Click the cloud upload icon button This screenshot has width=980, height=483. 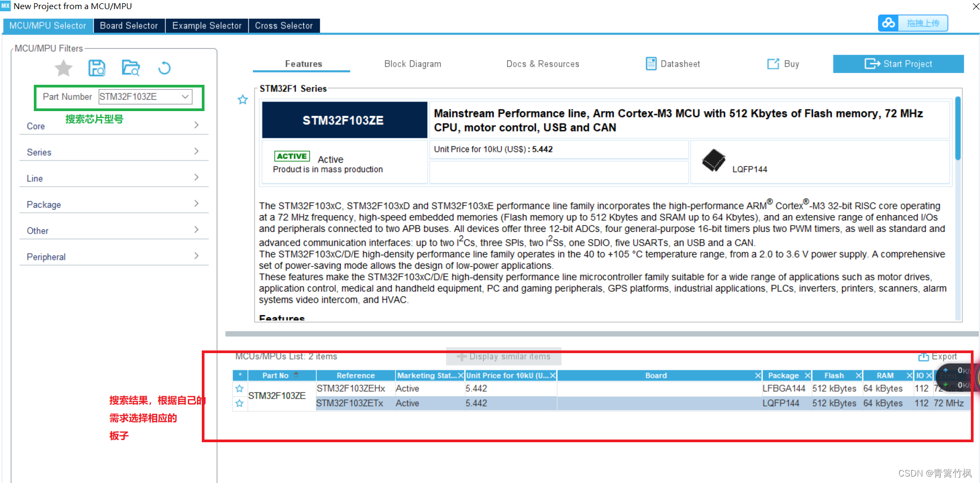click(x=889, y=23)
